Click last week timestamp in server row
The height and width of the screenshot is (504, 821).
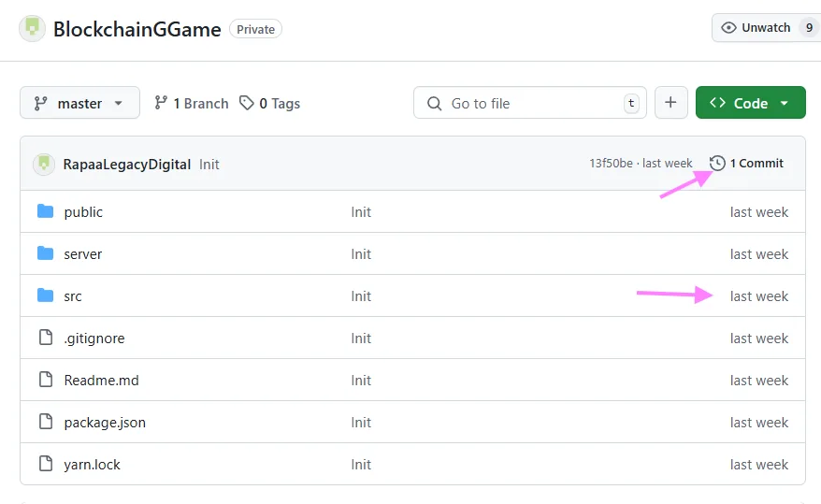click(758, 253)
